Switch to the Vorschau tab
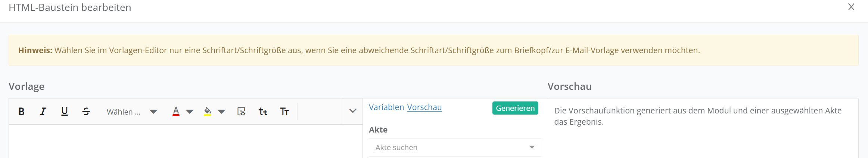Screen dimensions: 868x158 424,107
